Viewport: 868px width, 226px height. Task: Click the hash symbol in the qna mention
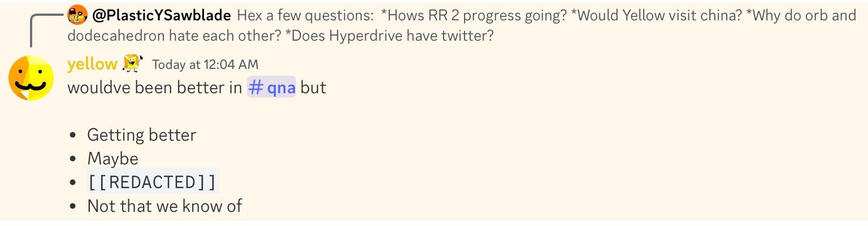click(256, 88)
